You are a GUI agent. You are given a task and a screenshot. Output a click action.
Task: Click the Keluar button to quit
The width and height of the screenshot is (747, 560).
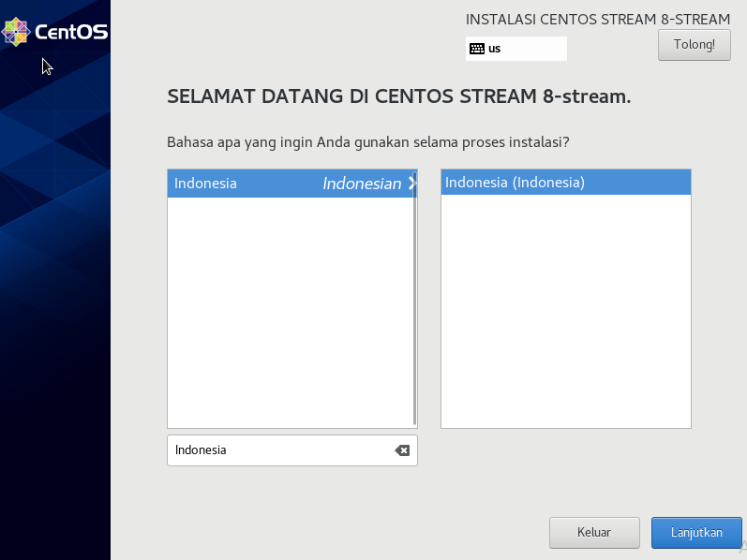tap(594, 533)
